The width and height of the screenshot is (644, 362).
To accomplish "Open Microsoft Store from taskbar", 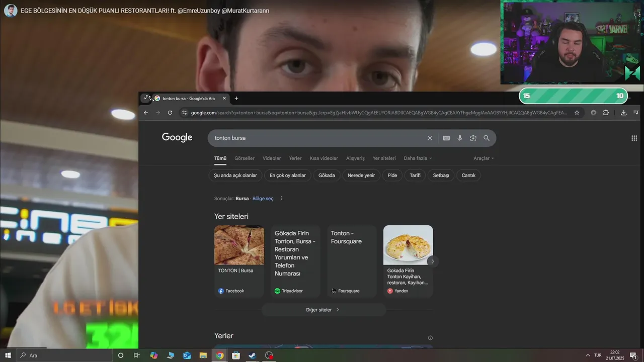I will tap(236, 355).
